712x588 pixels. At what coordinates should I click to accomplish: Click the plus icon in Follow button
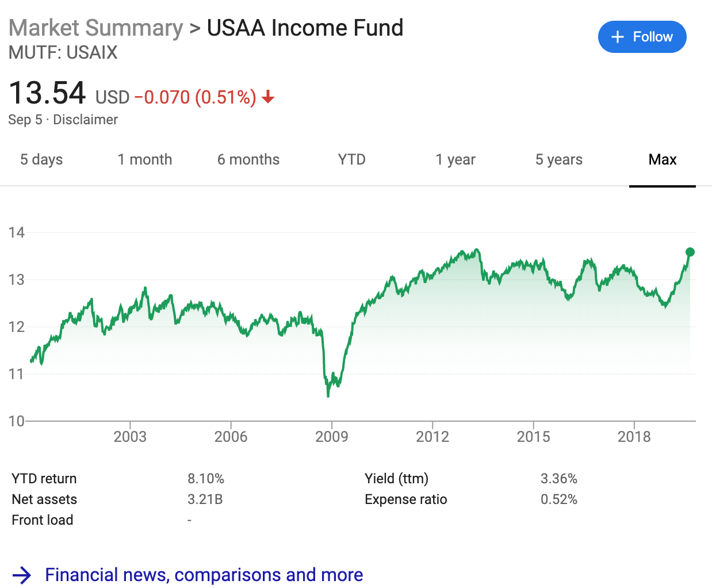[x=618, y=37]
